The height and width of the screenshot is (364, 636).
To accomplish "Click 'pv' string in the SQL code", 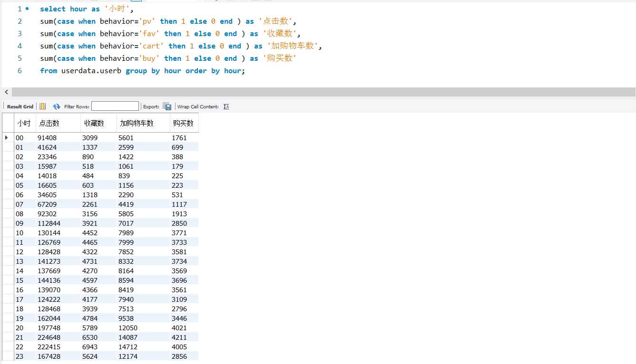I will [147, 21].
